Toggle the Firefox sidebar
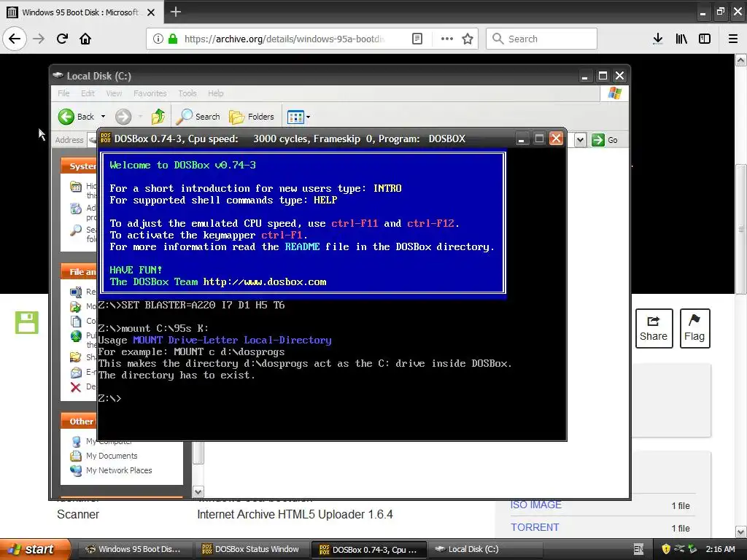 tap(705, 39)
